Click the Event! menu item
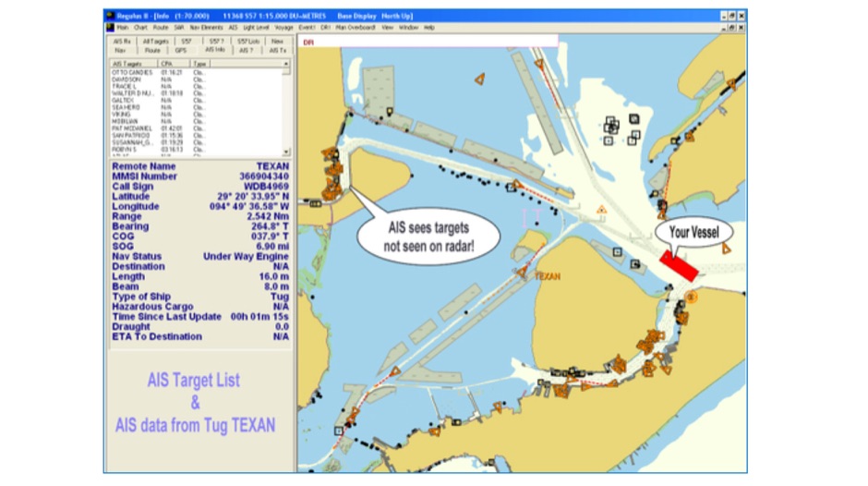Image resolution: width=868 pixels, height=486 pixels. click(307, 27)
